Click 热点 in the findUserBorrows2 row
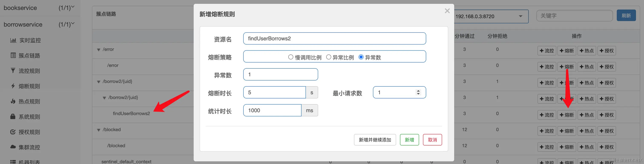The image size is (644, 164). [587, 115]
